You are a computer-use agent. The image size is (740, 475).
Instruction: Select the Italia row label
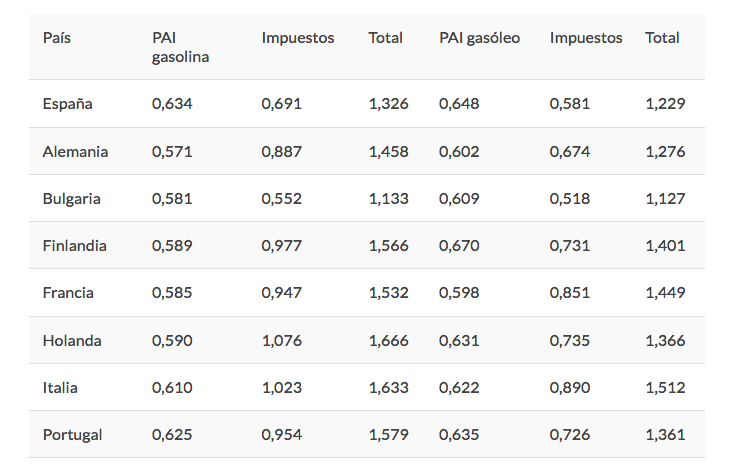60,388
